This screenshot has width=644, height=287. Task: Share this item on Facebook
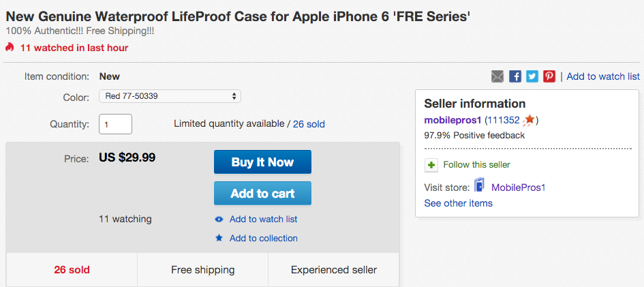[515, 76]
